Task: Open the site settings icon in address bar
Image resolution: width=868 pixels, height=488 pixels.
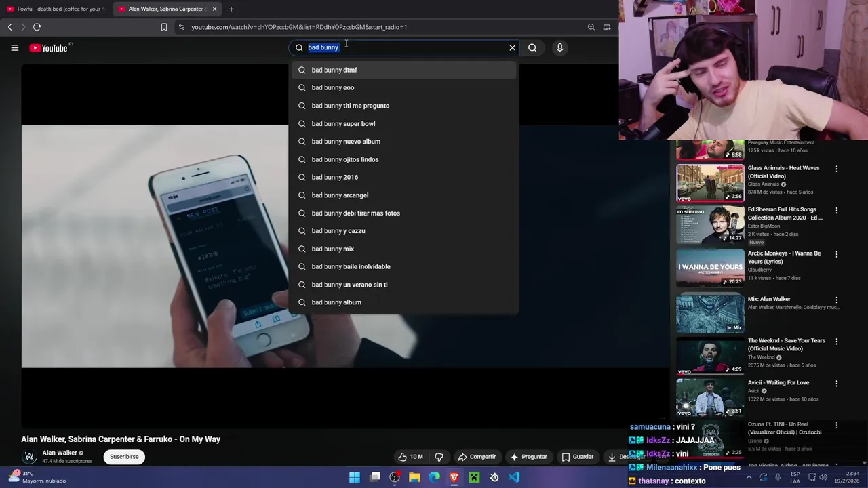Action: [x=181, y=27]
